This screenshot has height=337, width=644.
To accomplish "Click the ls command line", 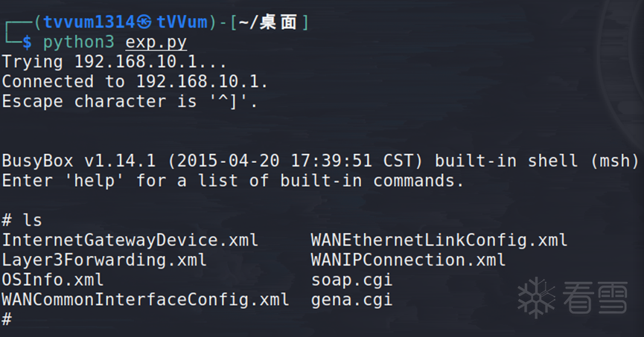I will [22, 220].
